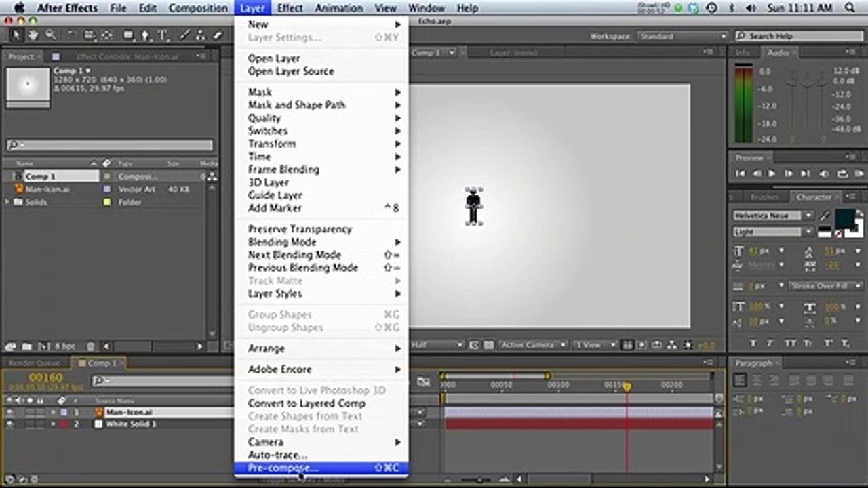The height and width of the screenshot is (488, 868).
Task: Toggle region of interest in viewer
Action: pos(473,345)
